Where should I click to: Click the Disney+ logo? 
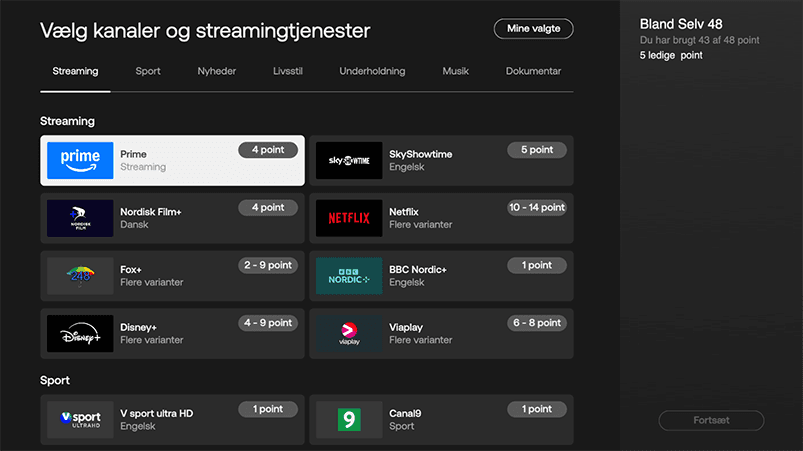(80, 334)
